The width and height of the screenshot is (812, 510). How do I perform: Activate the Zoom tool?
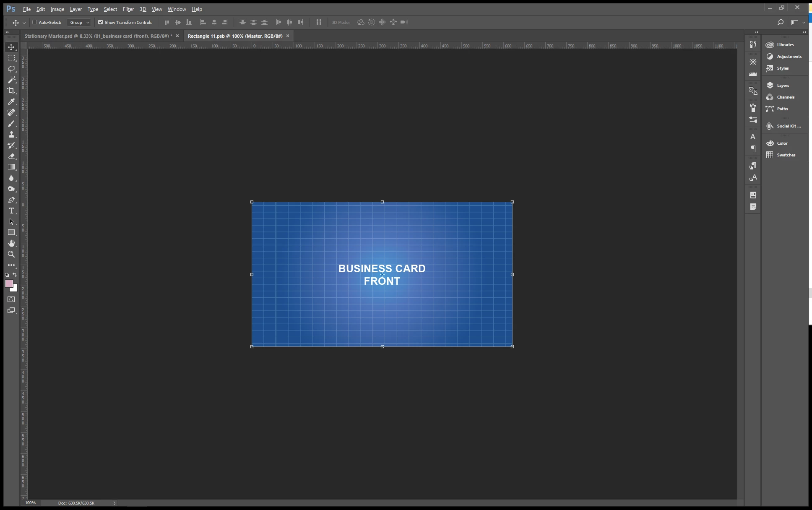pos(11,254)
